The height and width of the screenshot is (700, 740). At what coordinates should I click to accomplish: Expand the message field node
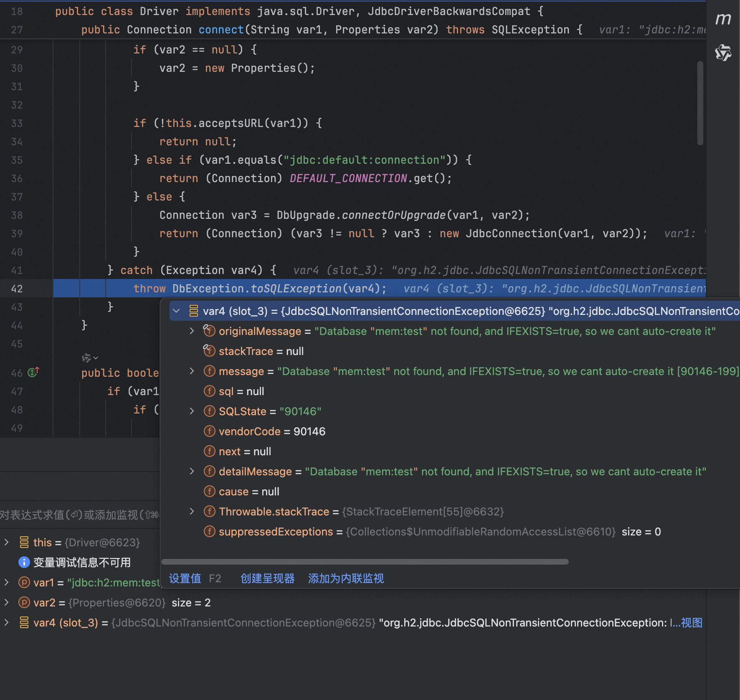(192, 371)
